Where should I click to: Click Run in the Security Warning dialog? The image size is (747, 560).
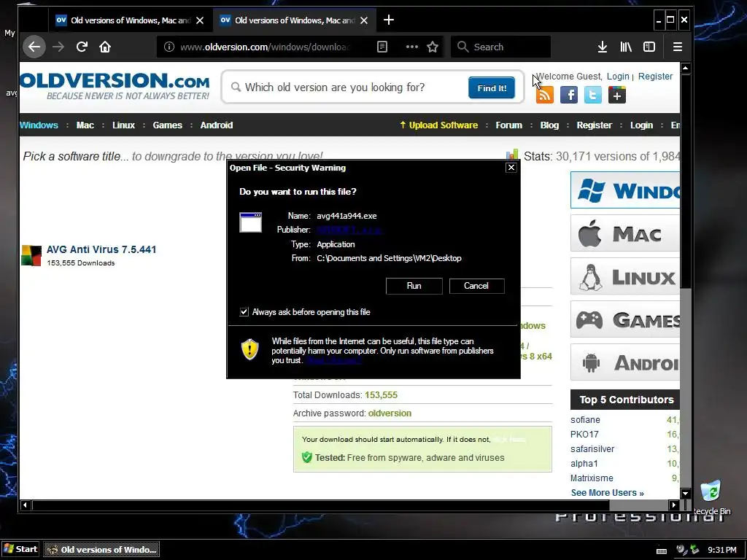(414, 286)
